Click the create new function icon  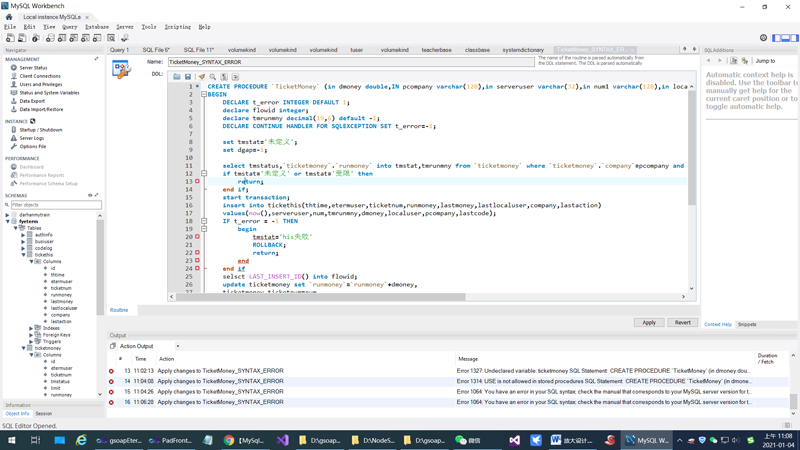pyautogui.click(x=97, y=38)
